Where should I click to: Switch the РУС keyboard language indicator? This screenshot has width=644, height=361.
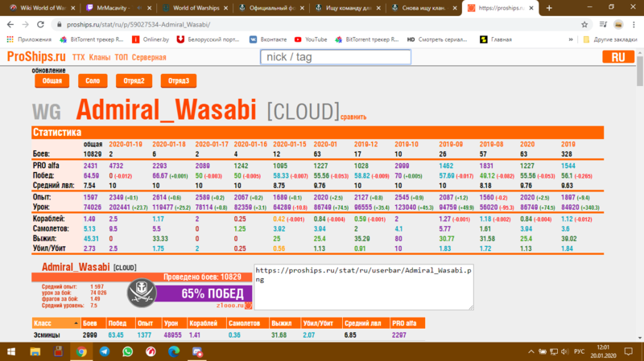point(579,351)
